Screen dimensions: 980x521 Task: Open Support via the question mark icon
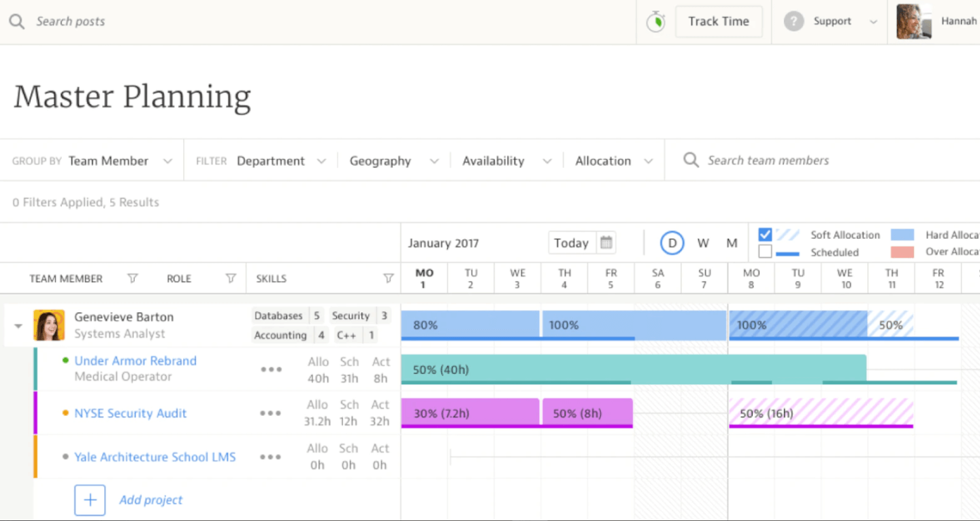tap(794, 21)
